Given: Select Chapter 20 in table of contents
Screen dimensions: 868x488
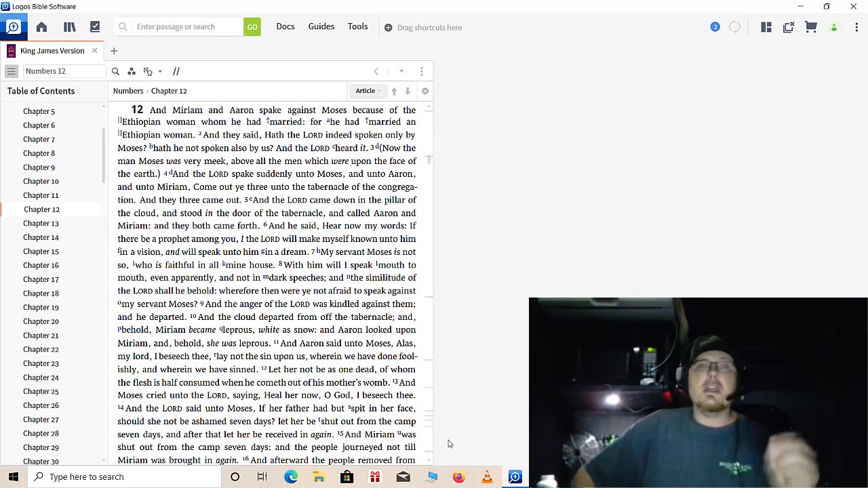Looking at the screenshot, I should click(x=41, y=321).
